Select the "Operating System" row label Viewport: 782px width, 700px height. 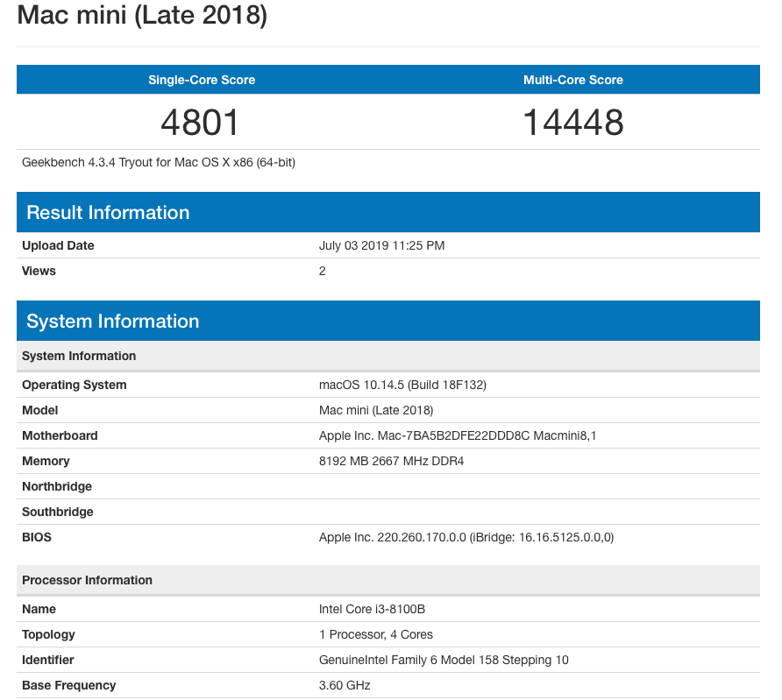point(75,385)
